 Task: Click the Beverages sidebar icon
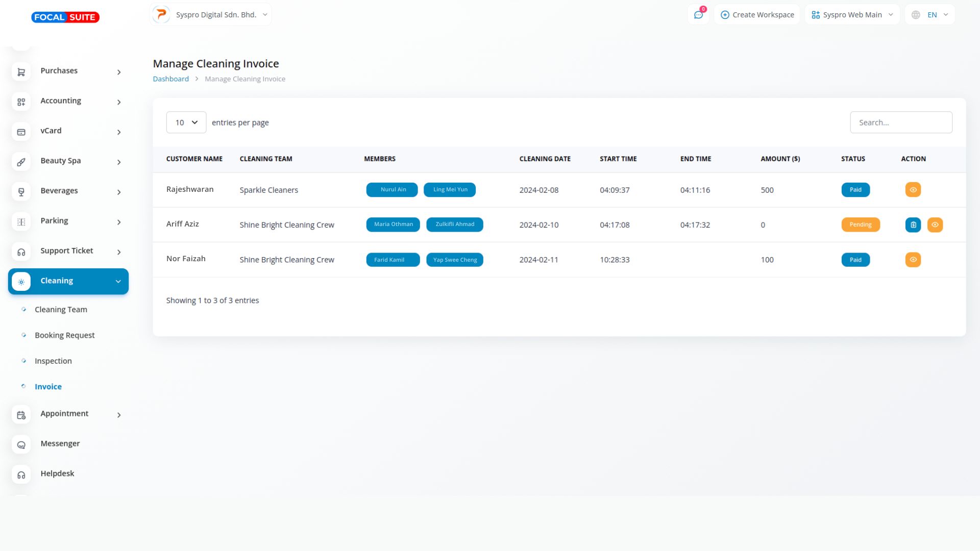tap(21, 192)
